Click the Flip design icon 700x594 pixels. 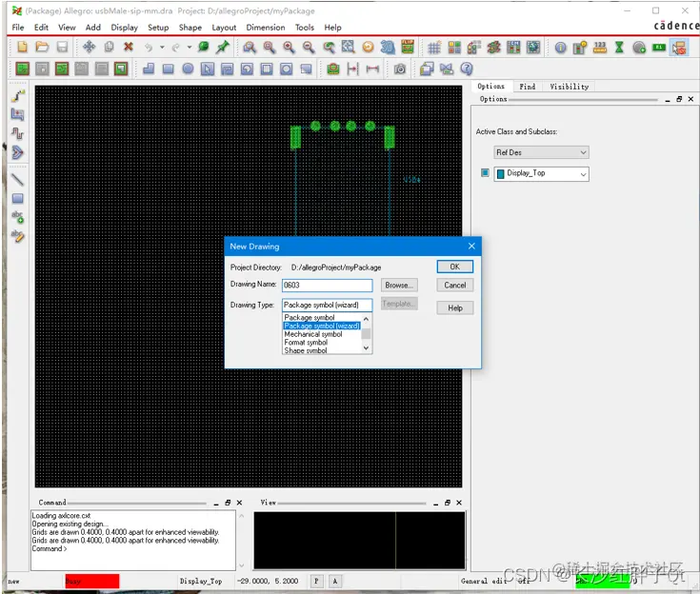point(408,47)
